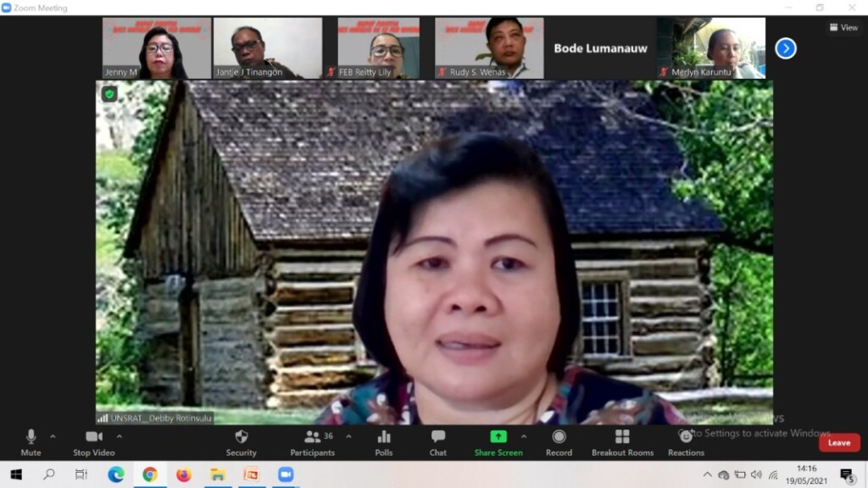Launch Polls from the toolbar
The image size is (868, 488).
(384, 442)
